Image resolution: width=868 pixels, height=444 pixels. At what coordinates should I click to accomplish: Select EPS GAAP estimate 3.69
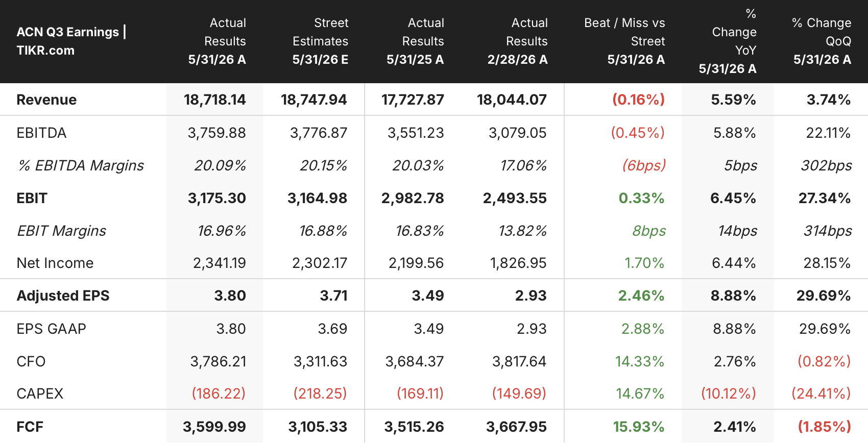pos(332,329)
